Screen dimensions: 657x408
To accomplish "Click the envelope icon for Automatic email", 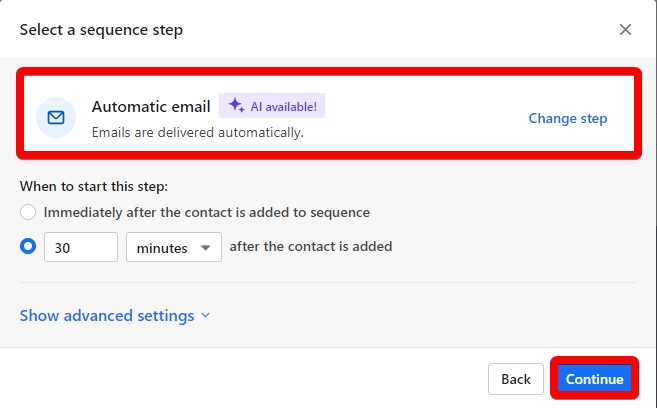I will tap(56, 118).
